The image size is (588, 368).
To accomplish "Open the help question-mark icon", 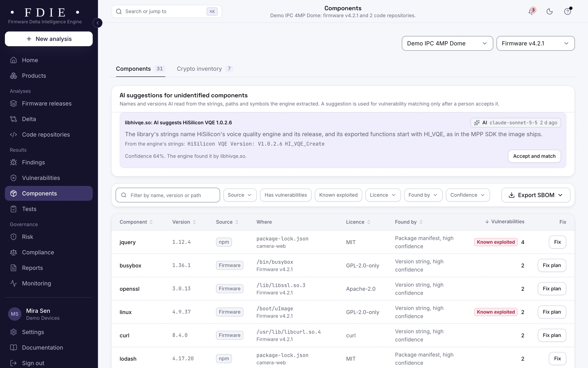I will coord(568,11).
